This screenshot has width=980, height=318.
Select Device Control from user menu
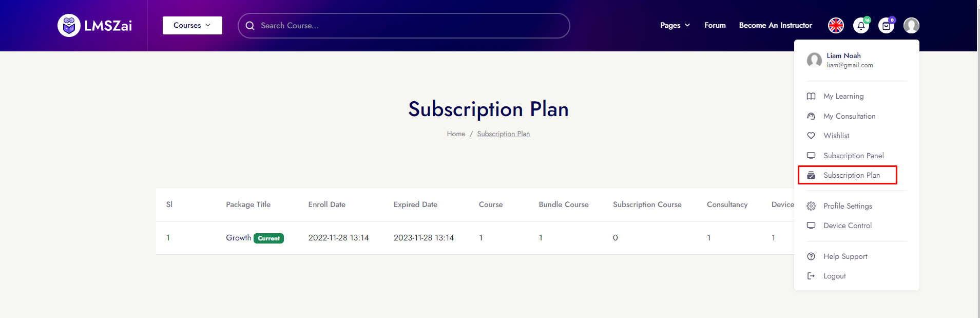[847, 226]
